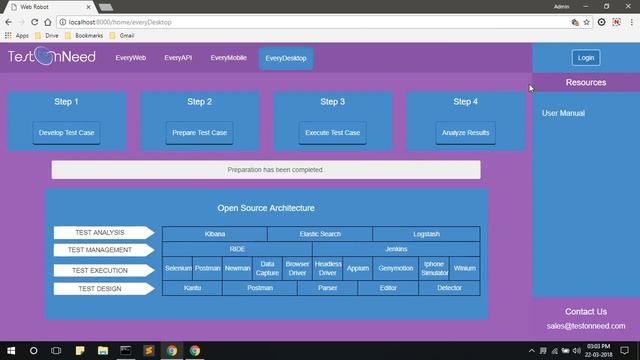Screen dimensions: 640x360
Task: Open File Explorer from the taskbar
Action: click(102, 351)
